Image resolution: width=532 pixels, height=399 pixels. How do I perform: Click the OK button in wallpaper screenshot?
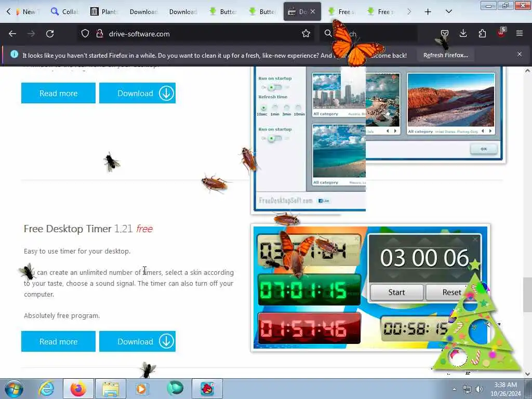484,149
